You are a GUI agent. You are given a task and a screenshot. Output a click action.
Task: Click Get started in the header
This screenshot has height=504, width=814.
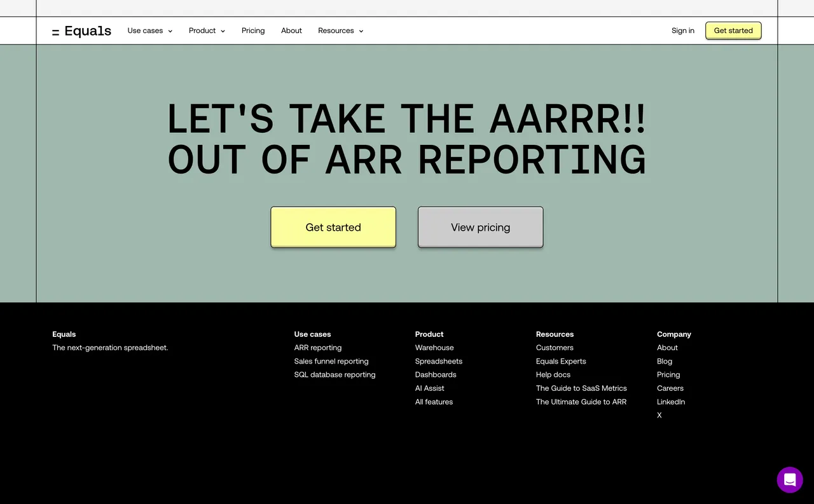pos(733,31)
